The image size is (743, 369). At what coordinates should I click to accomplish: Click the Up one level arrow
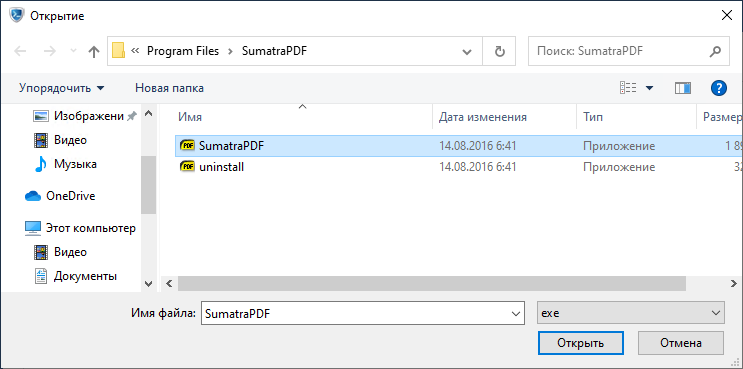(x=94, y=51)
